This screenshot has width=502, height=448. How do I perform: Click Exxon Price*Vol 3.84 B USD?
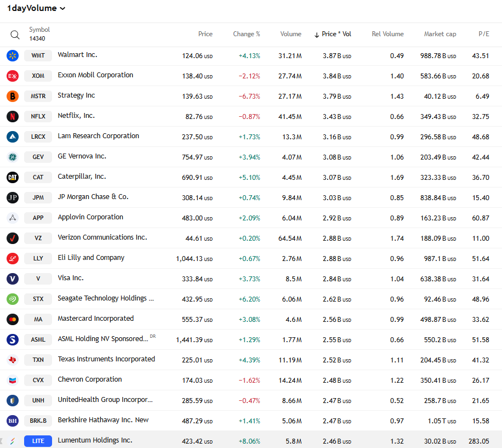[x=337, y=76]
